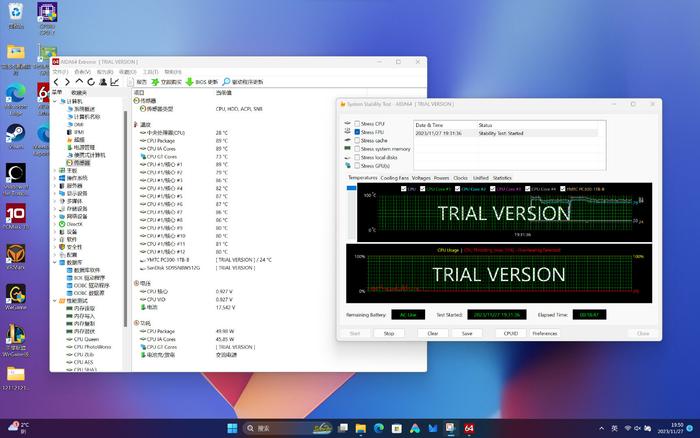Expand the 服务器 server tree node
Screen dimensions: 700x438
click(x=55, y=186)
